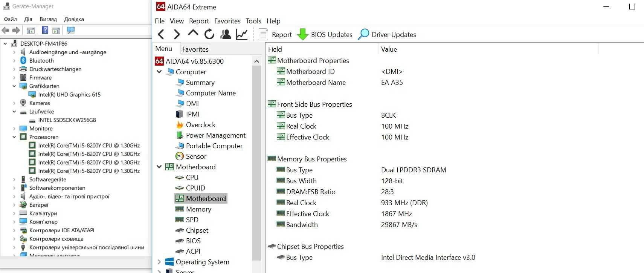Image resolution: width=644 pixels, height=273 pixels.
Task: Click forward arrow in Geräte-Manager toolbar
Action: tap(16, 30)
